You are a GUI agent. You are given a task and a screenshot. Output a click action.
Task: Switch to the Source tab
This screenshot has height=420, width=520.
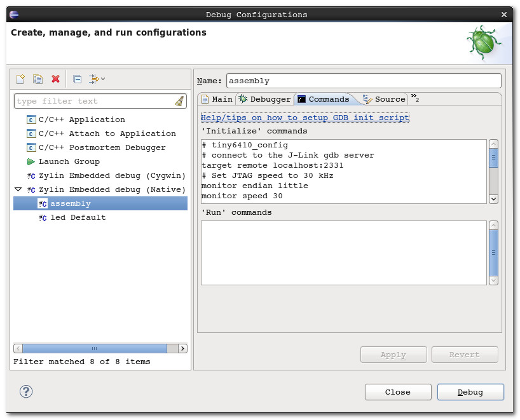(x=384, y=99)
